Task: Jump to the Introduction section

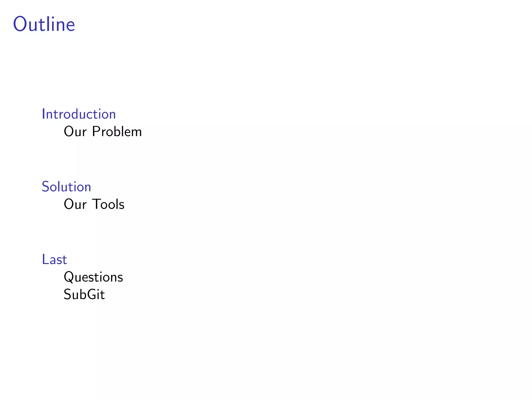Action: (x=79, y=114)
